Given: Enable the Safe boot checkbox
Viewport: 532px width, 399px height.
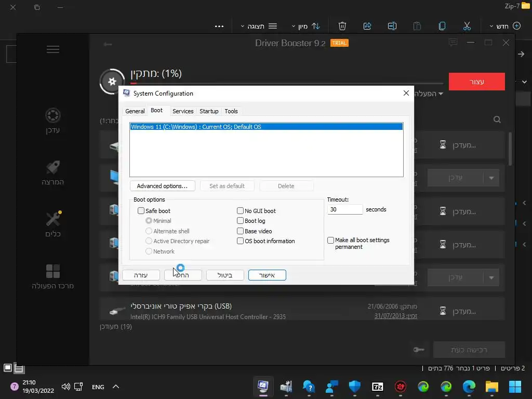Looking at the screenshot, I should click(141, 211).
